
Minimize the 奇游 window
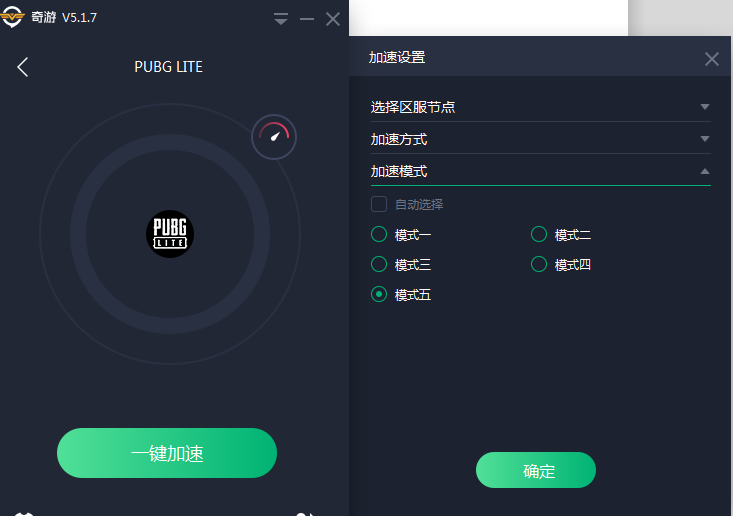307,19
